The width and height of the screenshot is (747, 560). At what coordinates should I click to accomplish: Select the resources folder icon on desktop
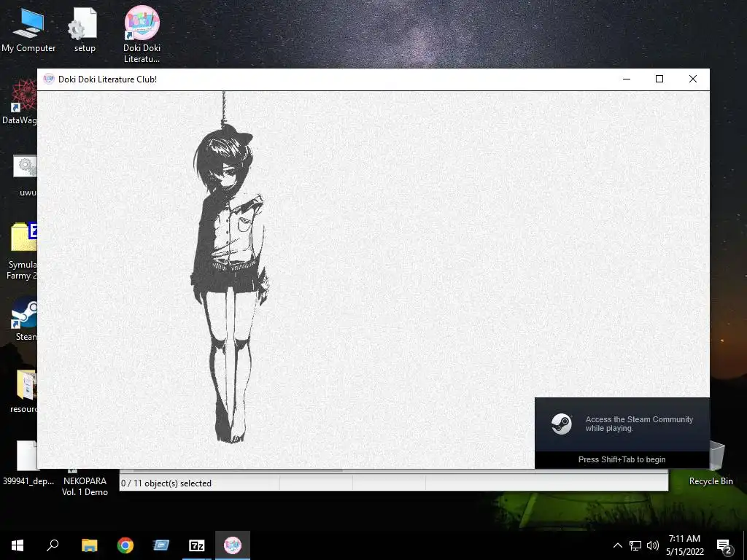pyautogui.click(x=24, y=391)
